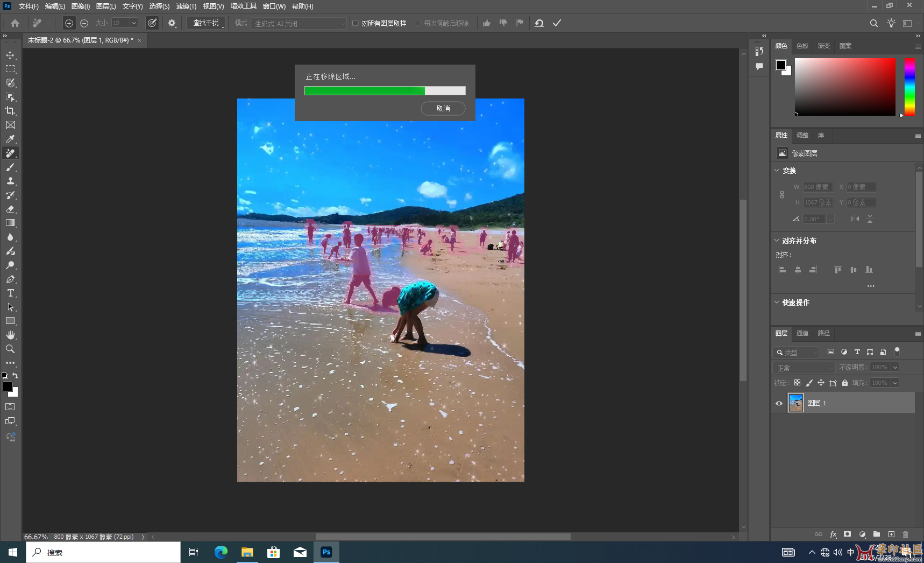Screen dimensions: 924x563
Task: Open the fill 填充 dropdown arrow
Action: [895, 383]
